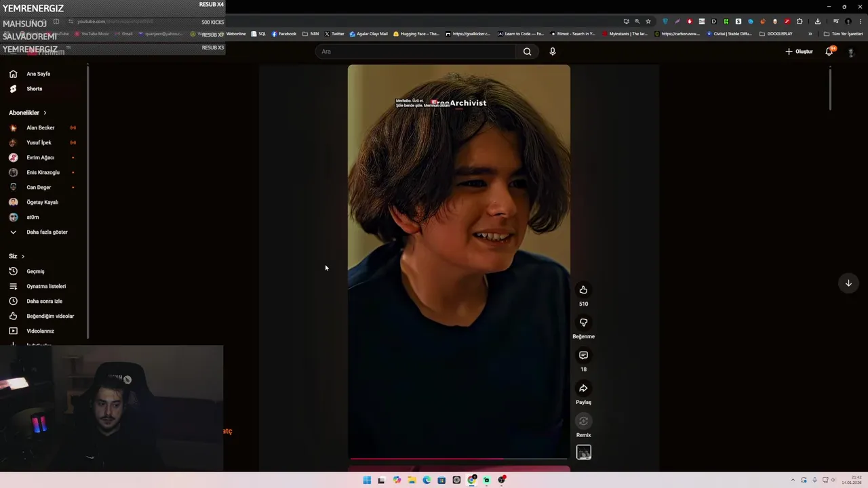Image resolution: width=868 pixels, height=488 pixels.
Task: Open browser downloads icon
Action: pyautogui.click(x=818, y=21)
